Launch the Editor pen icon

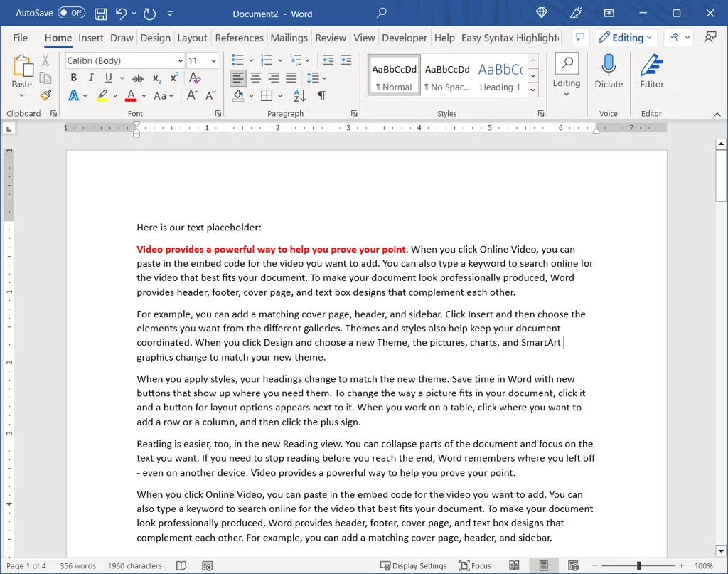(x=651, y=71)
